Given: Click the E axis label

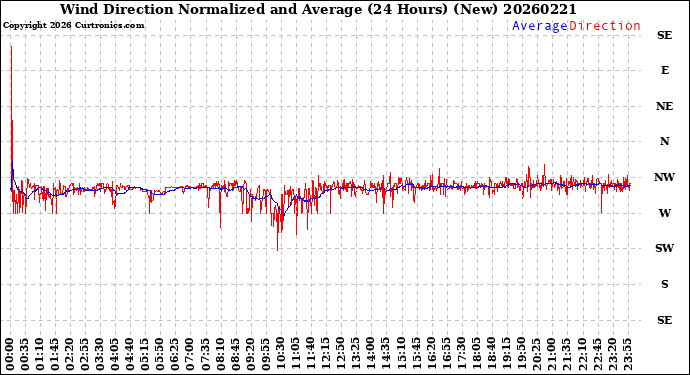Looking at the screenshot, I should pyautogui.click(x=664, y=70).
